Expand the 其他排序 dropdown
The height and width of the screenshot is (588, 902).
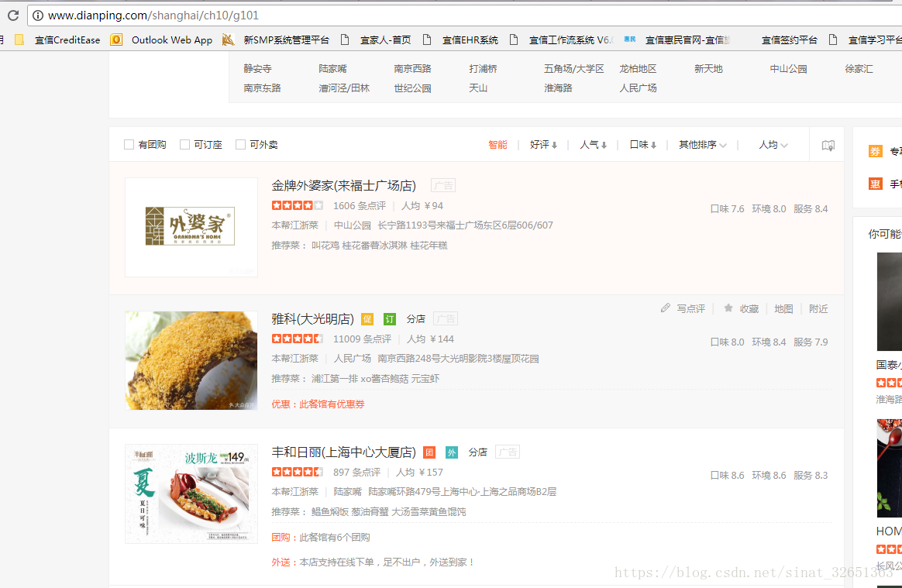(x=702, y=144)
